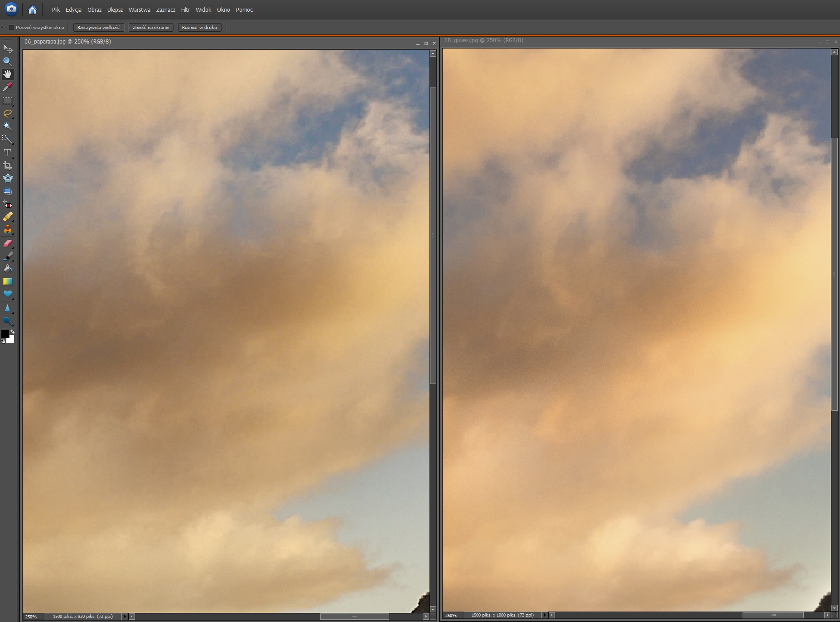Image resolution: width=840 pixels, height=622 pixels.
Task: Select the Zoom magnifier tool
Action: click(x=7, y=61)
